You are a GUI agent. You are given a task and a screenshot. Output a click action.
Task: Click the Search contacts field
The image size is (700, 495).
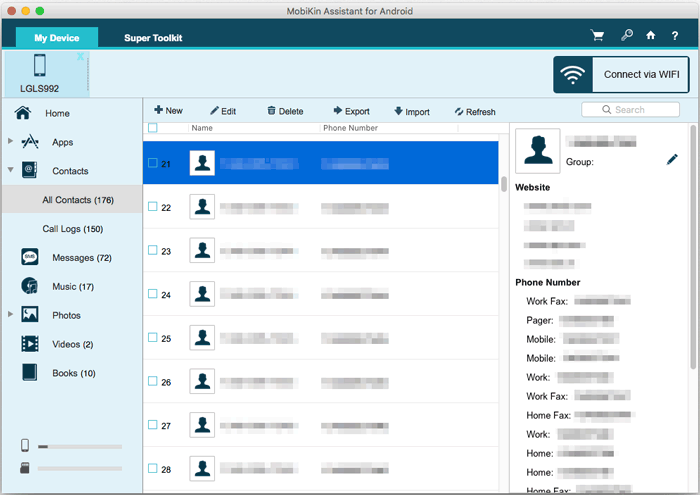point(630,109)
